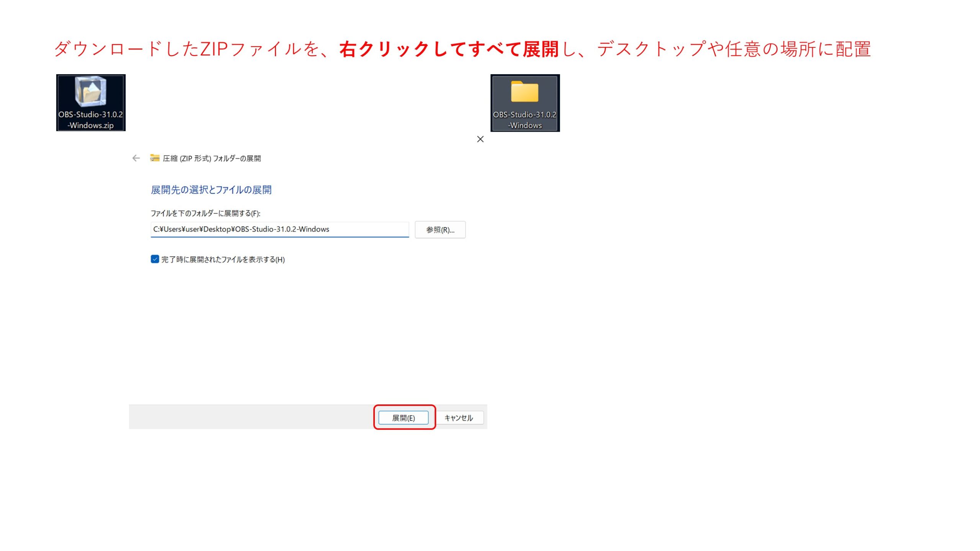Viewport: 980px width, 551px height.
Task: Click the ファイルを下のフォルダーに展開する(F): label
Action: point(205,213)
